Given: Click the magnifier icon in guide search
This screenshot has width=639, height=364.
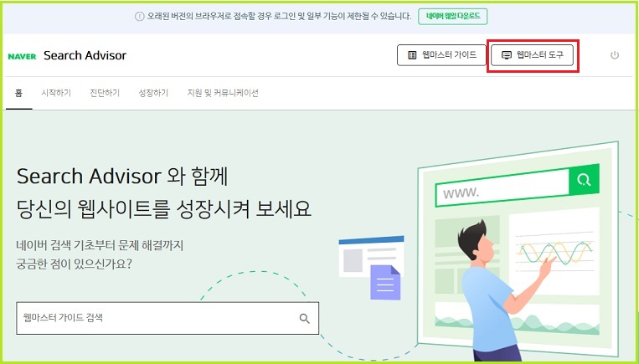Looking at the screenshot, I should 304,319.
